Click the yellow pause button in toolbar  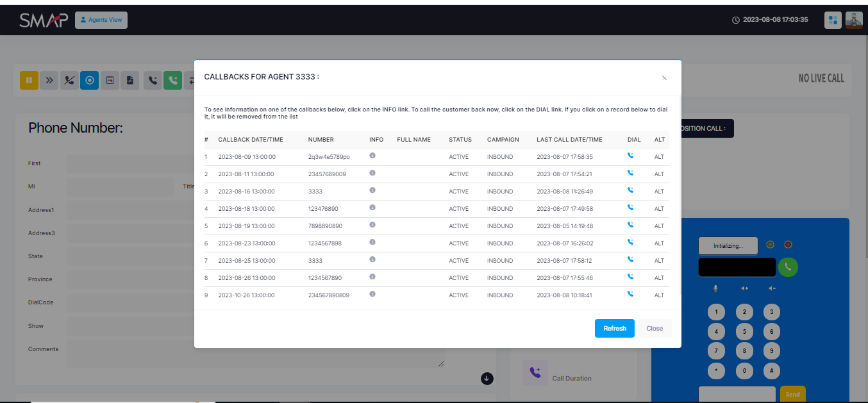(29, 80)
